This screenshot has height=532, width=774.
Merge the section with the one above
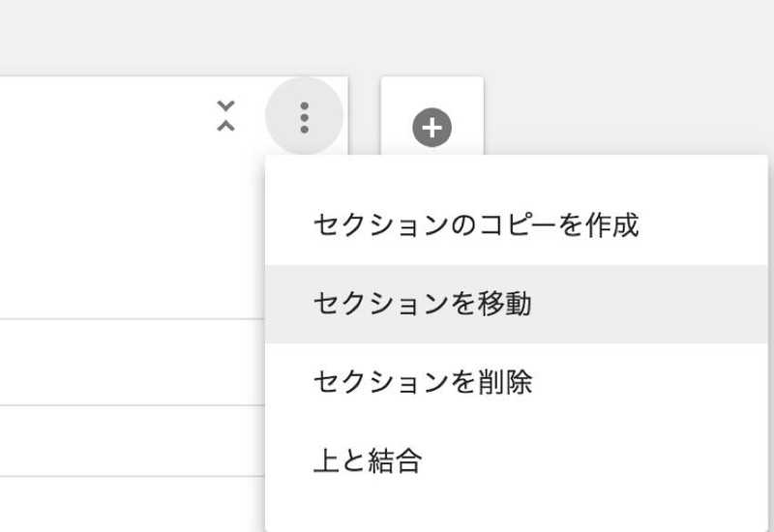coord(517,460)
